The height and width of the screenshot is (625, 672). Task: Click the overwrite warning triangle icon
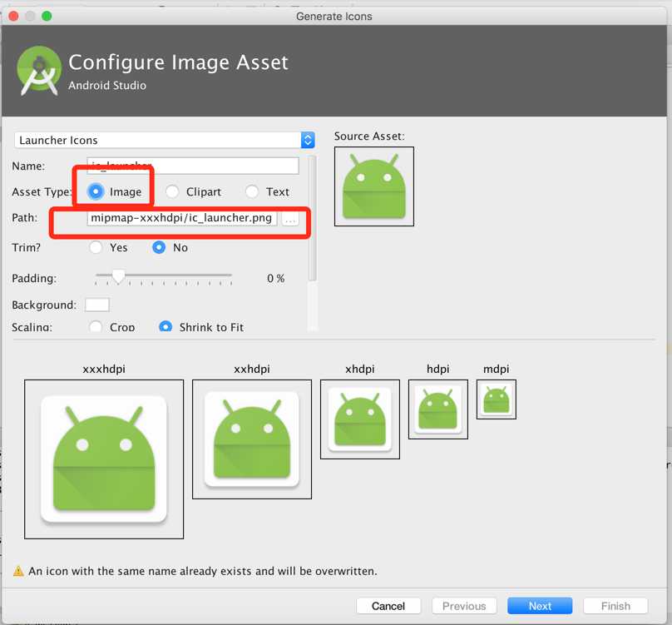18,571
